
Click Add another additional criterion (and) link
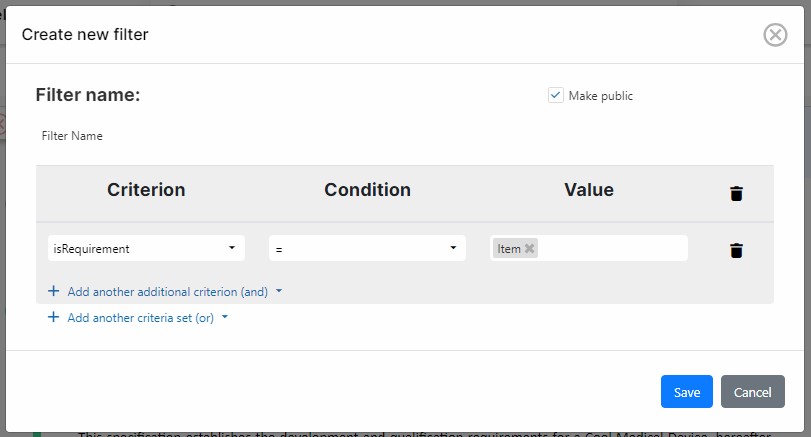point(167,292)
